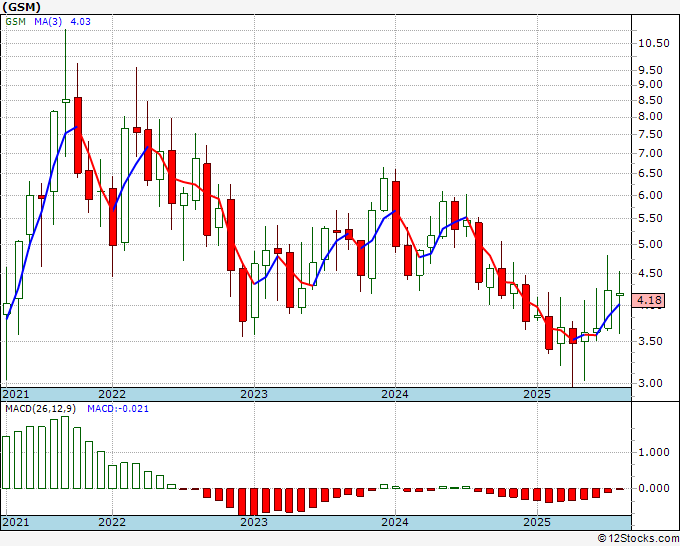Screen dimensions: 680x546
Task: Click the green GSM legend label
Action: coord(16,22)
